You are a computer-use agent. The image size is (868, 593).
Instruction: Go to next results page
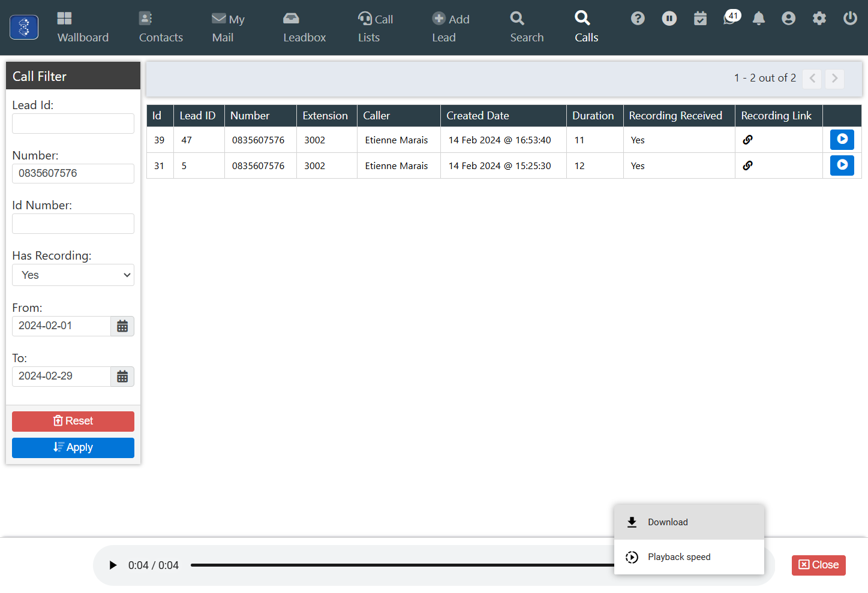click(834, 79)
